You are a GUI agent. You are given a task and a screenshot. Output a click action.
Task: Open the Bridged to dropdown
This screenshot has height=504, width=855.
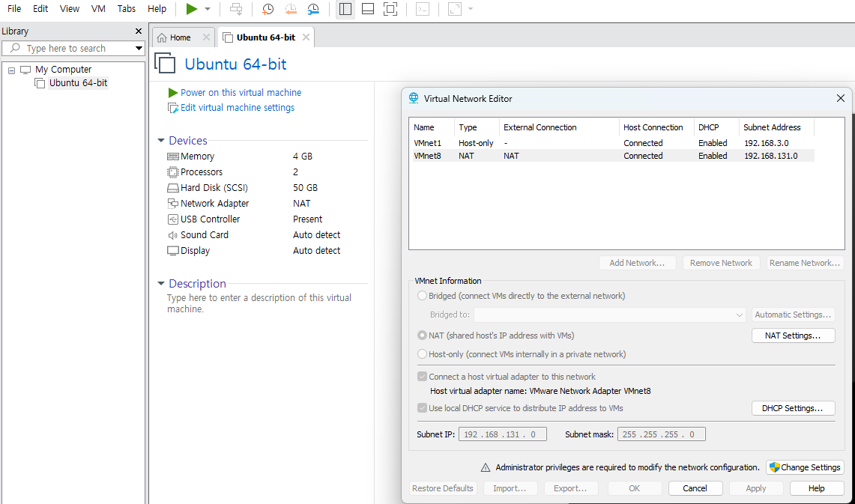[610, 315]
